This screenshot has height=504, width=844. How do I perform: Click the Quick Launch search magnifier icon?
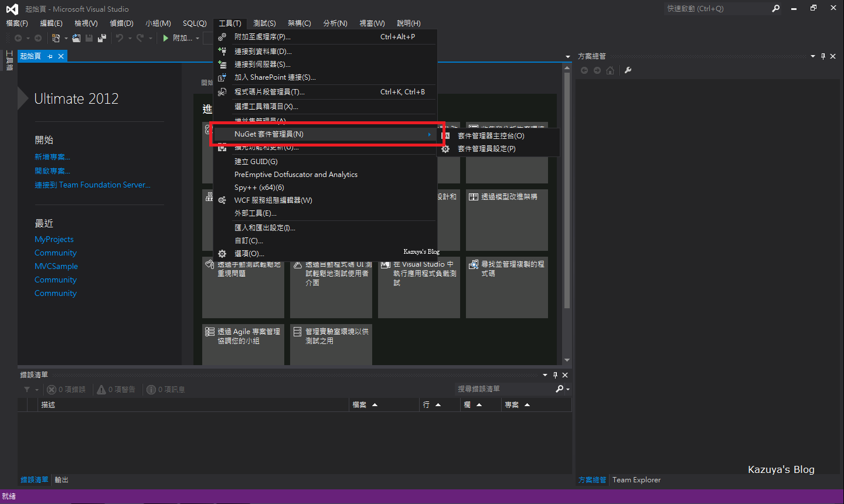[776, 9]
